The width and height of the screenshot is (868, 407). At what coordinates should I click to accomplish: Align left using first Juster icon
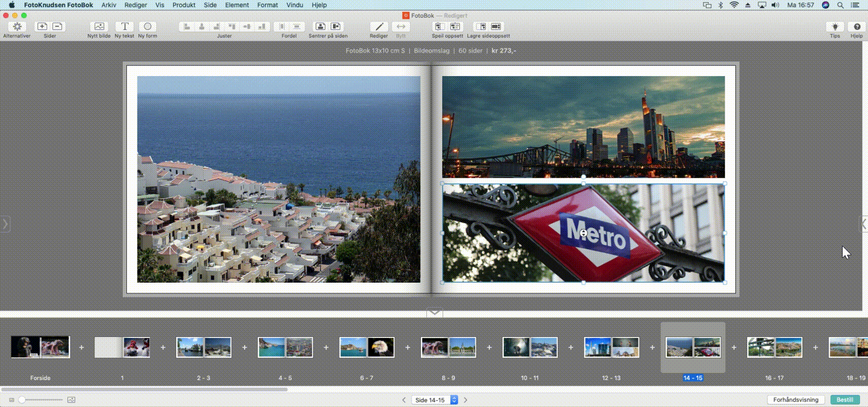187,26
